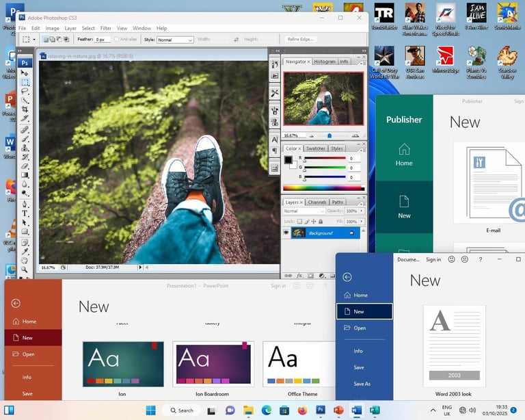Toggle Lock position in Layers panel

click(314, 222)
